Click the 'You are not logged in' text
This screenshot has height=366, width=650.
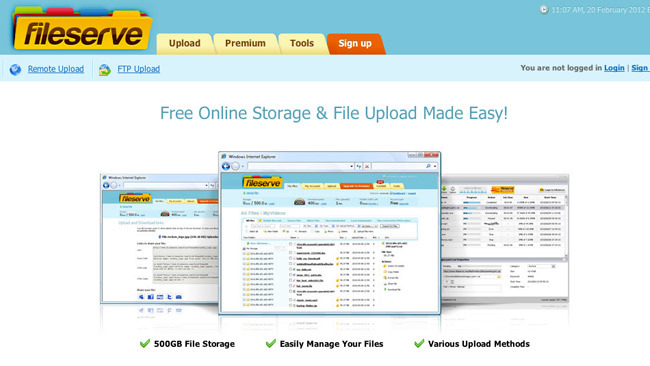click(561, 68)
